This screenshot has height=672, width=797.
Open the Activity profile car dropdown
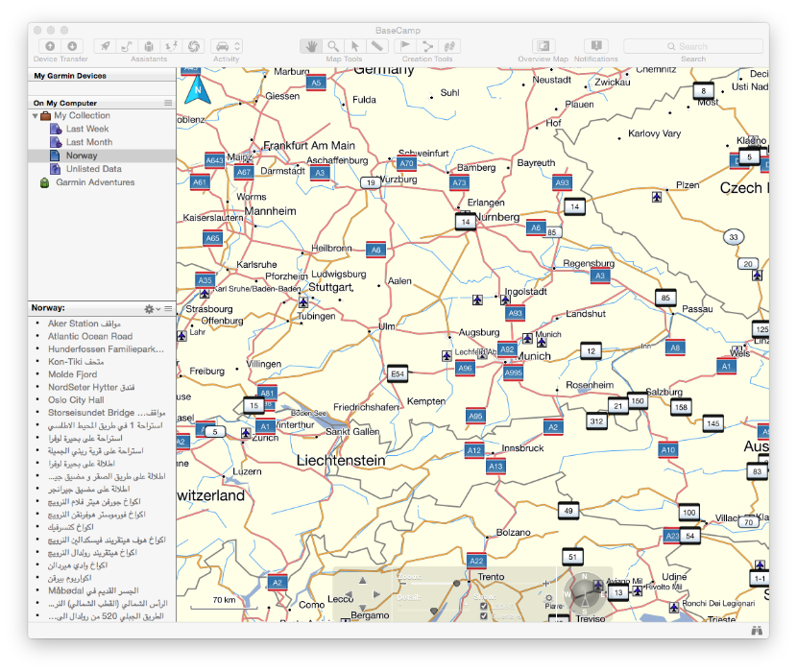tap(227, 46)
